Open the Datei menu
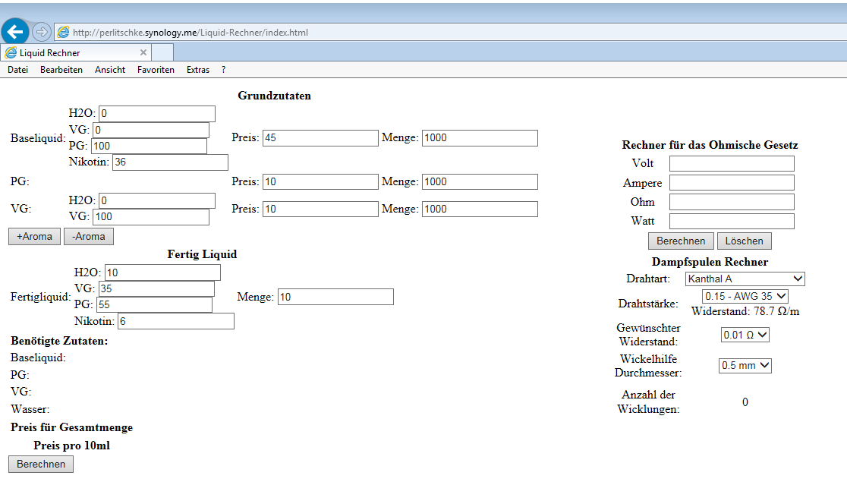This screenshot has height=504, width=847. tap(17, 70)
